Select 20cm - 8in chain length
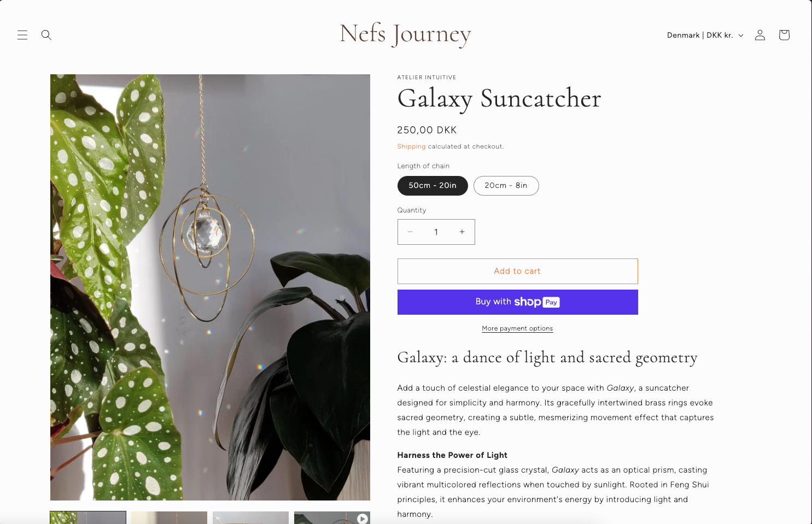 pos(506,186)
